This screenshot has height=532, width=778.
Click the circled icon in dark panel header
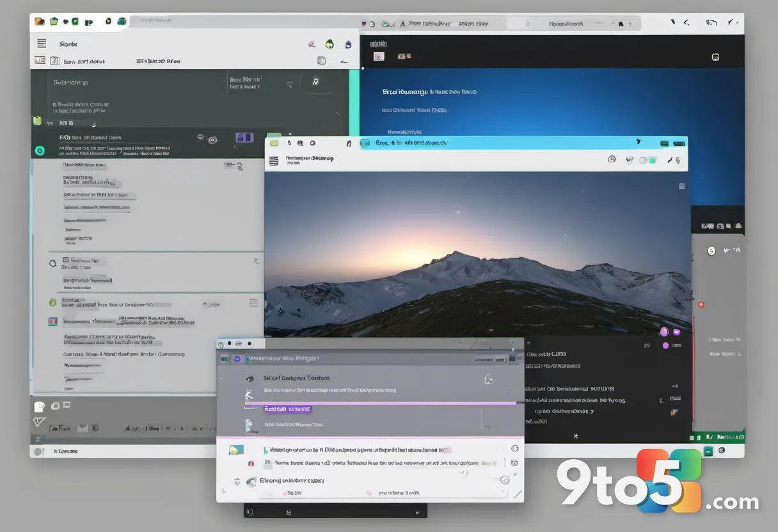click(315, 82)
